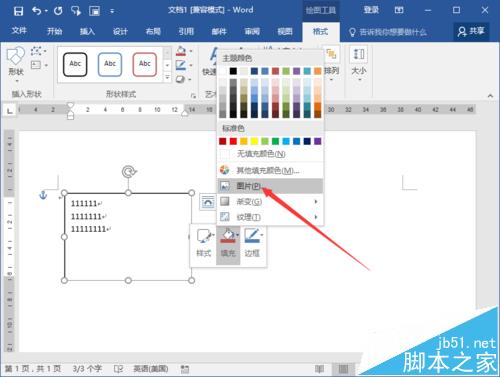This screenshot has width=500, height=377.
Task: Choose standard red color swatch
Action: pos(233,141)
